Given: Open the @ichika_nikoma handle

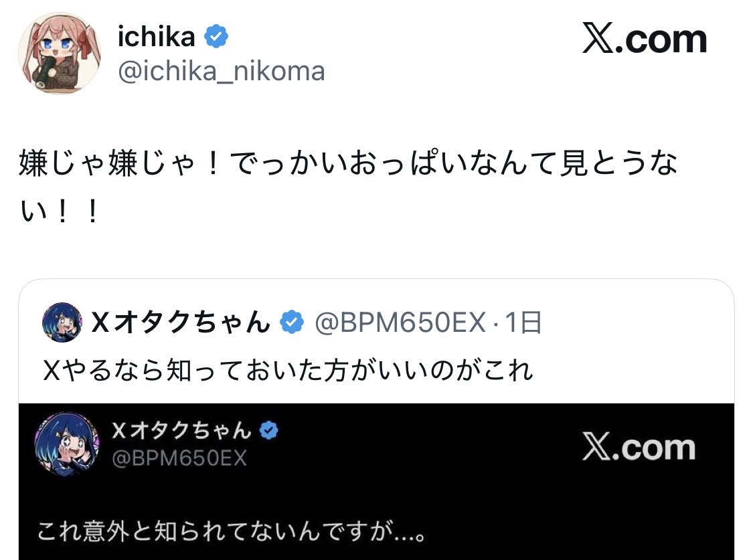Looking at the screenshot, I should (x=222, y=71).
